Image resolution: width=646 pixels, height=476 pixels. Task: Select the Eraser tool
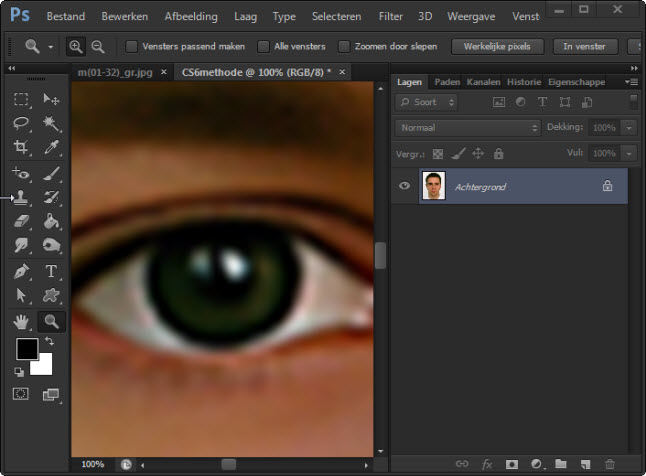tap(21, 221)
